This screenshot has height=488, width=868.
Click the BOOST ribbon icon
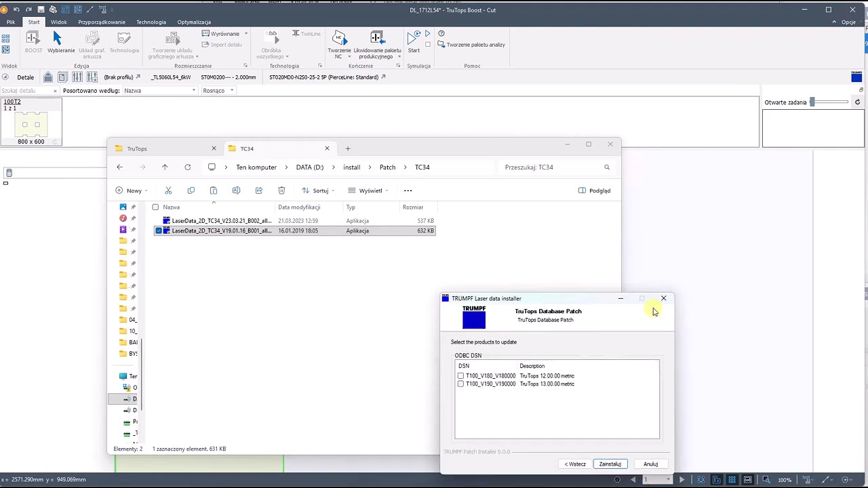click(x=33, y=39)
